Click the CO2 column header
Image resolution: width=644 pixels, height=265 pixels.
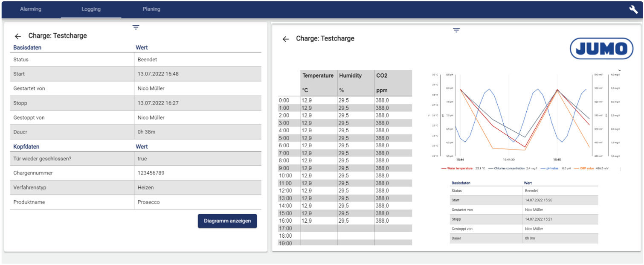pyautogui.click(x=382, y=76)
